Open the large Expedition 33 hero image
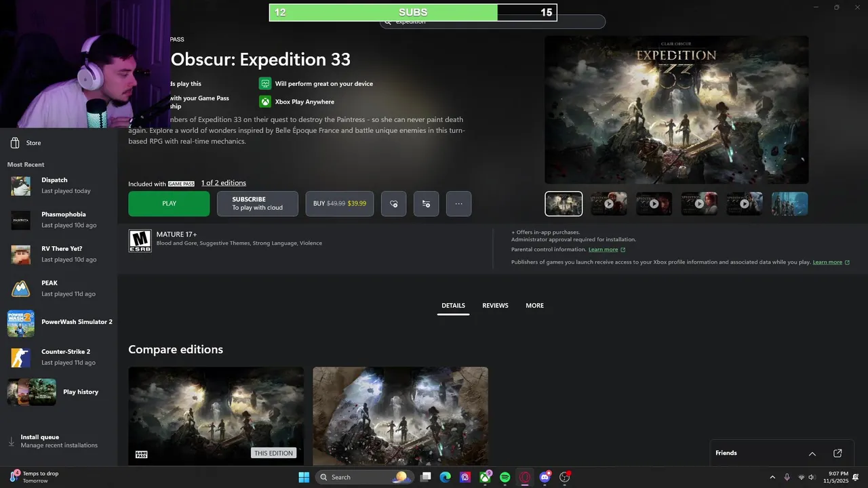The image size is (868, 488). 677,110
